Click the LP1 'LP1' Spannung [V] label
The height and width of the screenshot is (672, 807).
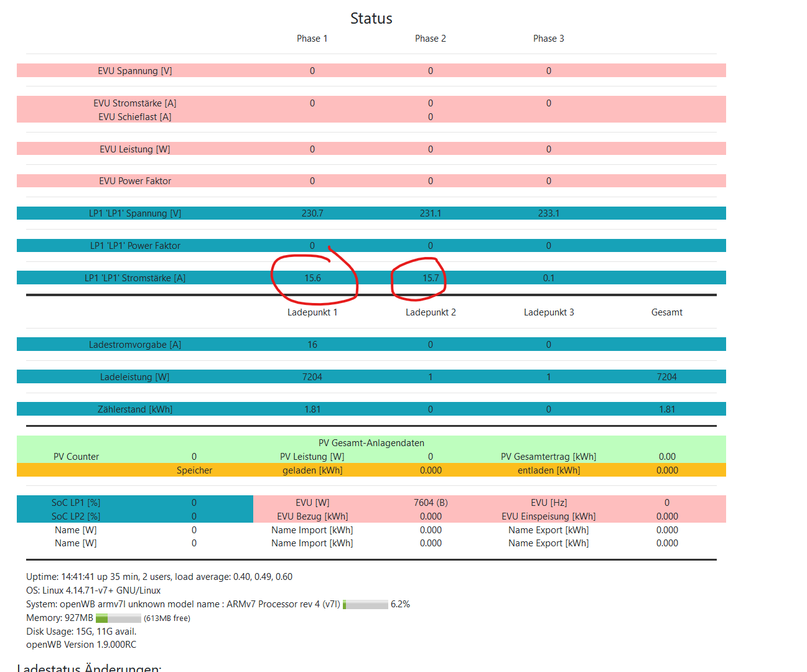(135, 213)
